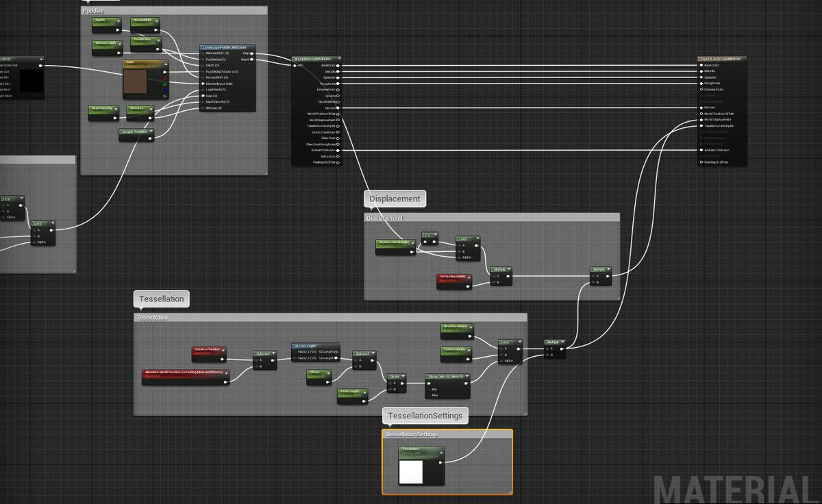Click the red channel pin on Color node

tap(165, 78)
